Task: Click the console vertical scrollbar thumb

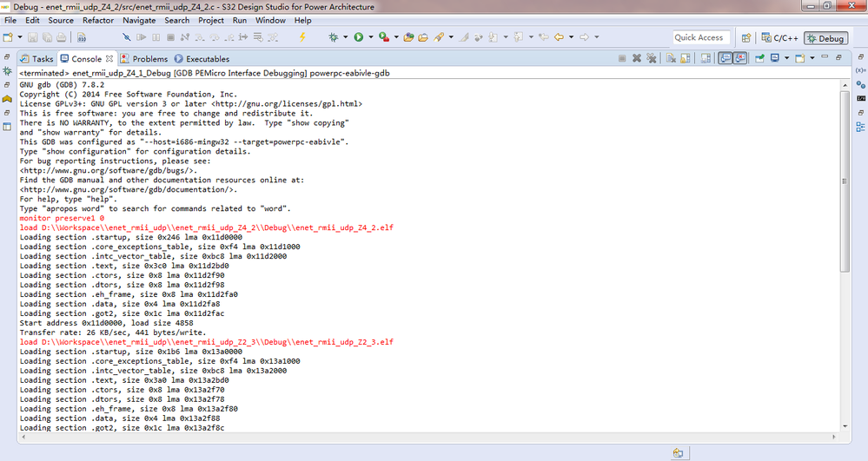Action: point(845,181)
